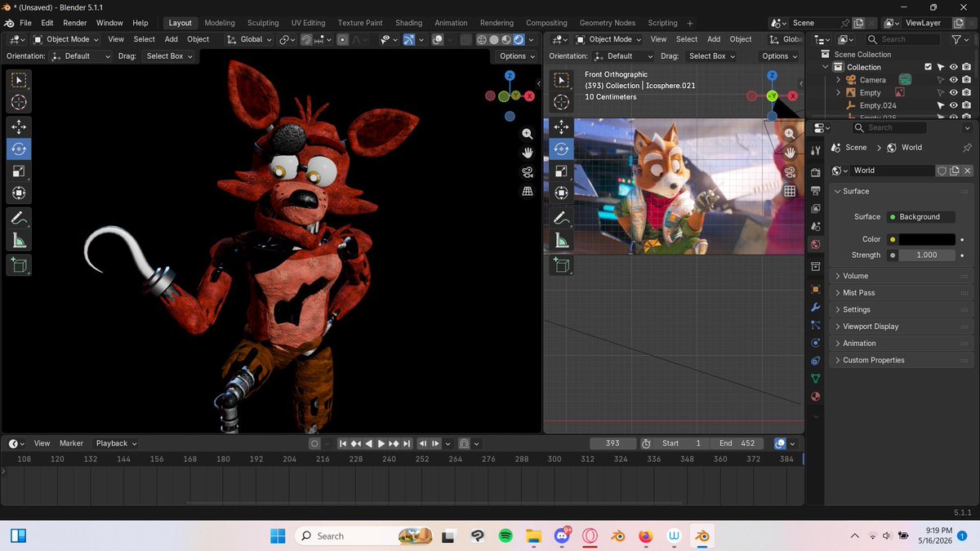Pin the World properties panel
Screen dimensions: 980x551
(x=967, y=148)
